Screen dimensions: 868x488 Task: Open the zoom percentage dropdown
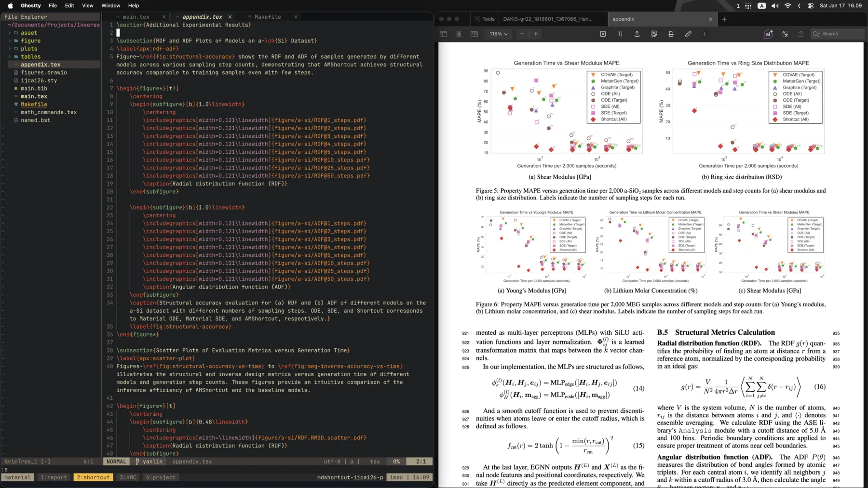498,34
